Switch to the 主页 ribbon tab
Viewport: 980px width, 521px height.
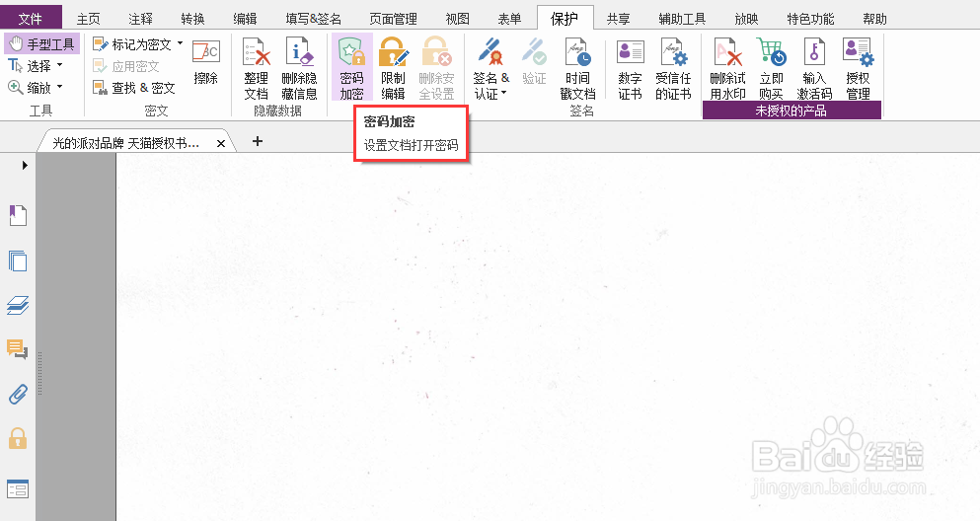(88, 19)
